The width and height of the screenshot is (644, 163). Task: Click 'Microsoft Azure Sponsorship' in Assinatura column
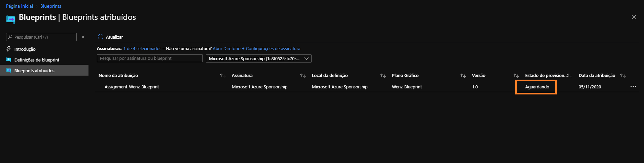(x=259, y=87)
